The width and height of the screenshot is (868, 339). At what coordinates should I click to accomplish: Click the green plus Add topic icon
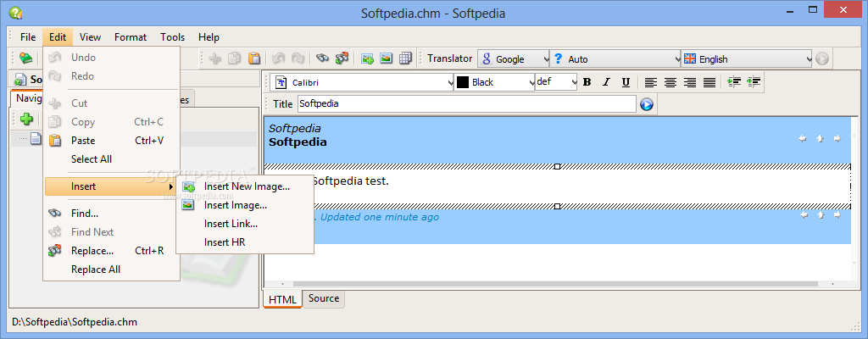coord(26,119)
